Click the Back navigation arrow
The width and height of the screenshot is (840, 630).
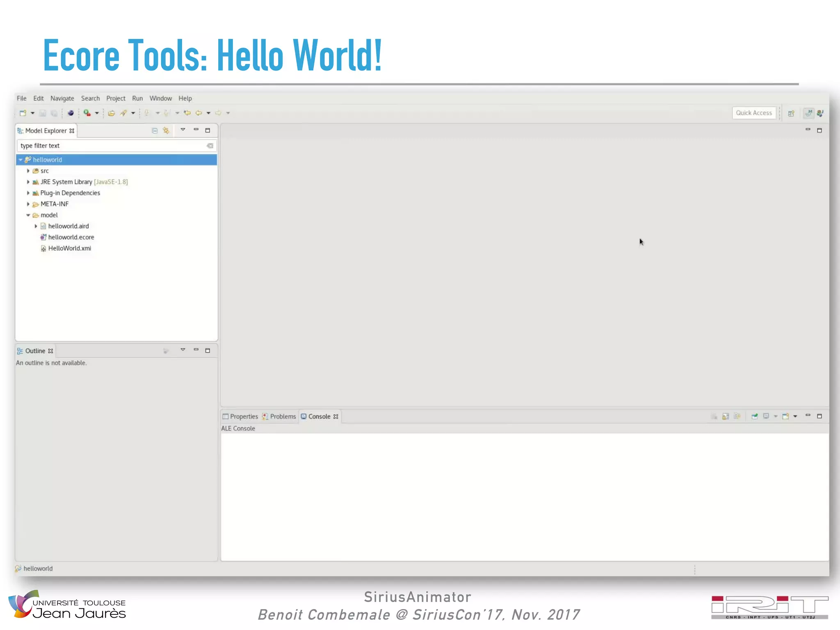[199, 113]
